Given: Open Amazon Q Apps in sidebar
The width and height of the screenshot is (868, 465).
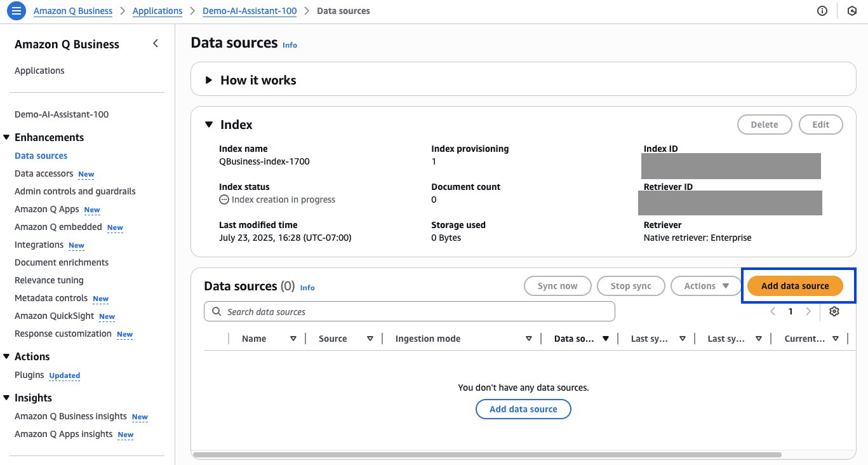Looking at the screenshot, I should (x=47, y=209).
